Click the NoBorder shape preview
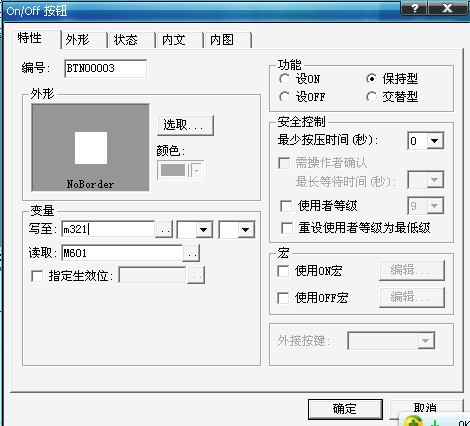The image size is (470, 426). tap(90, 147)
